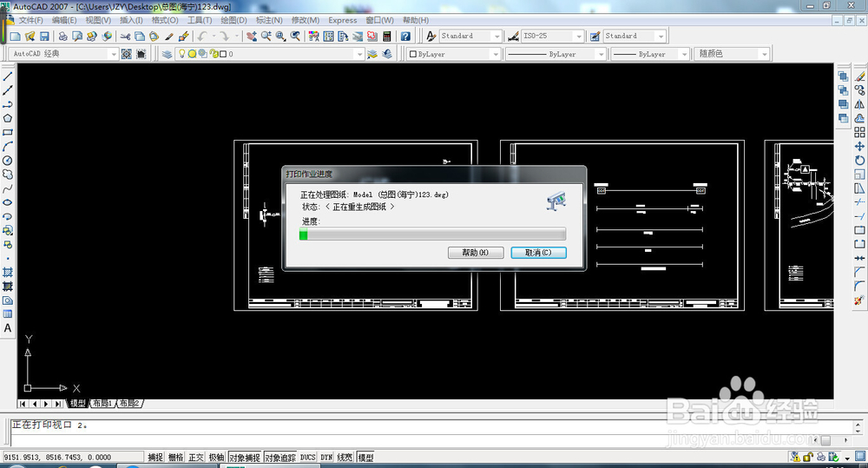Viewport: 868px width, 468px height.
Task: Select the Array tool in Modify toolbar
Action: coord(859,132)
